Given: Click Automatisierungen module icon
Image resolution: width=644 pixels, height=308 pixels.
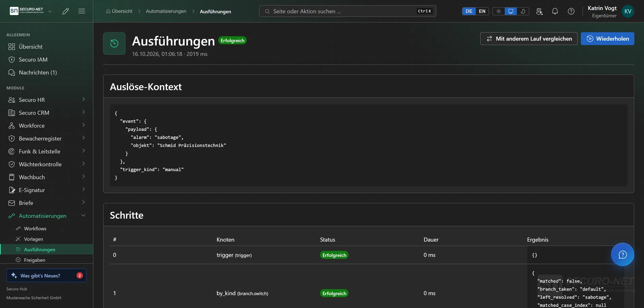Looking at the screenshot, I should [x=12, y=216].
